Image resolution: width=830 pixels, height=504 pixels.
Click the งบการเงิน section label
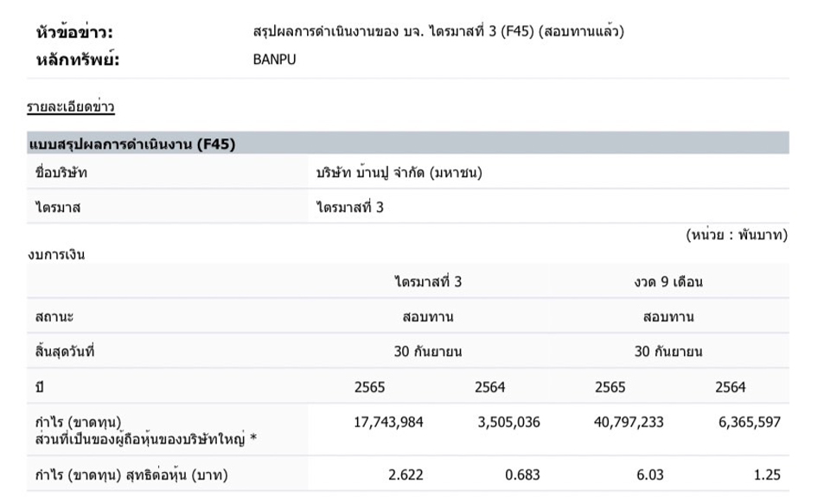(x=56, y=254)
